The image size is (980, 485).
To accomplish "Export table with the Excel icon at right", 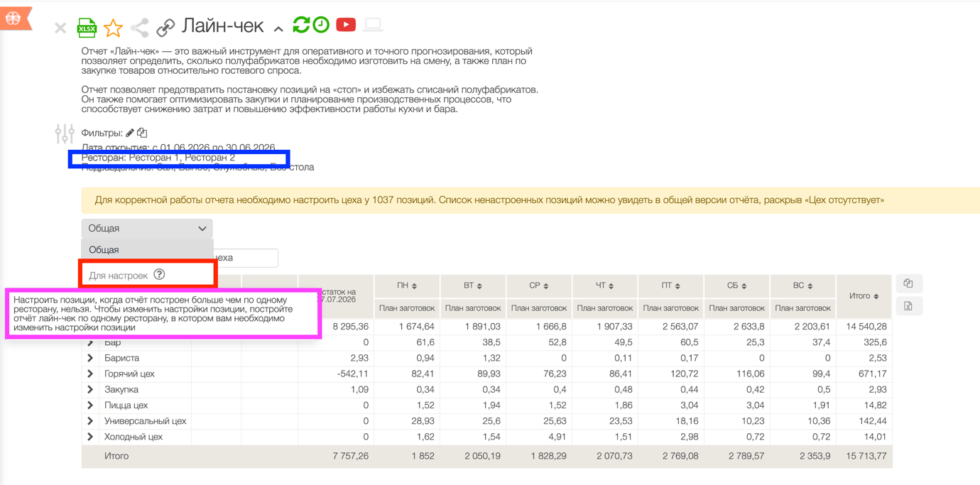I will coord(908,306).
